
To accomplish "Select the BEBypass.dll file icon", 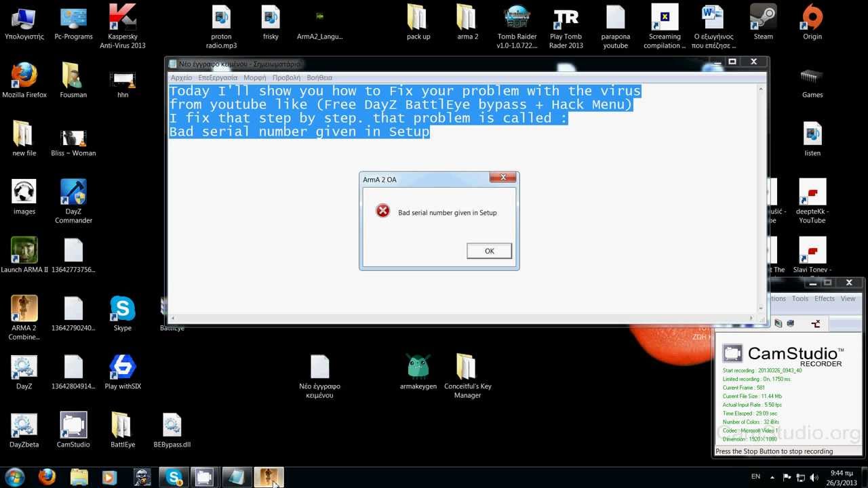I will click(172, 431).
